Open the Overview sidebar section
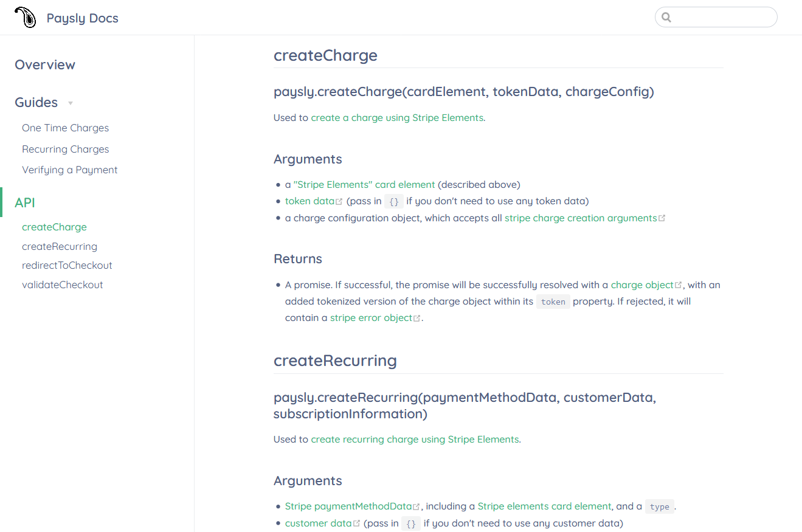Screen dimensions: 802x532 [x=45, y=65]
